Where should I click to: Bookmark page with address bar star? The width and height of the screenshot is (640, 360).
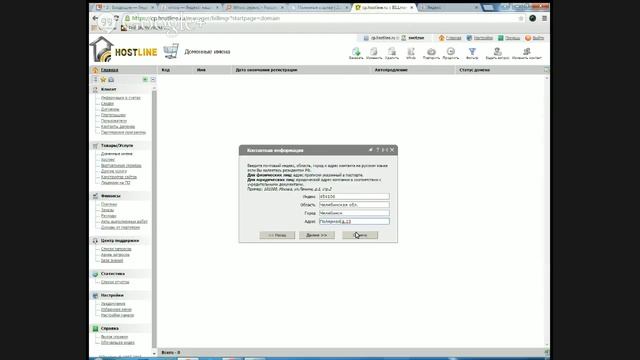tap(520, 18)
